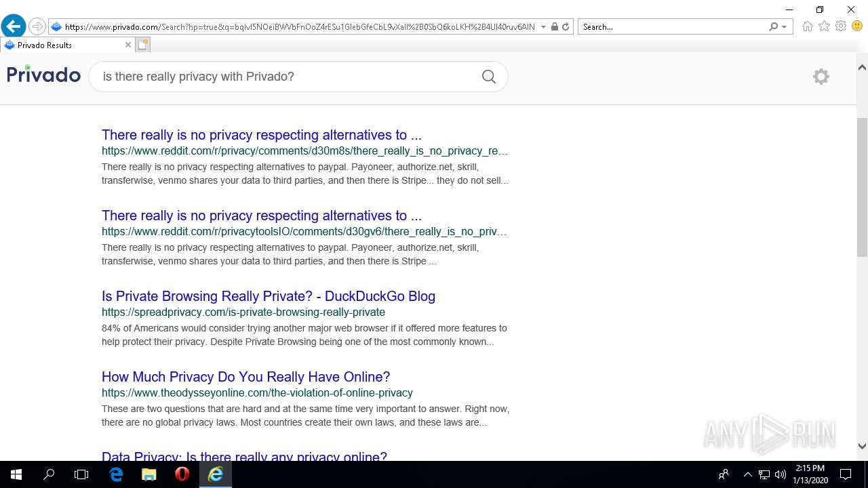868x488 pixels.
Task: Open File Explorer from taskbar
Action: pyautogui.click(x=149, y=474)
